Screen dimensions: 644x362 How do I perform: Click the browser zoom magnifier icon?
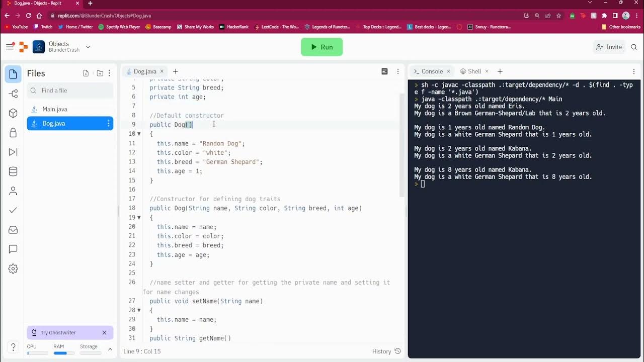[x=537, y=16]
